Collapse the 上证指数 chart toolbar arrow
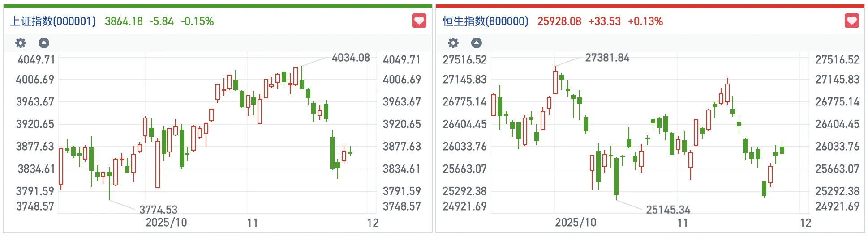 [x=44, y=43]
